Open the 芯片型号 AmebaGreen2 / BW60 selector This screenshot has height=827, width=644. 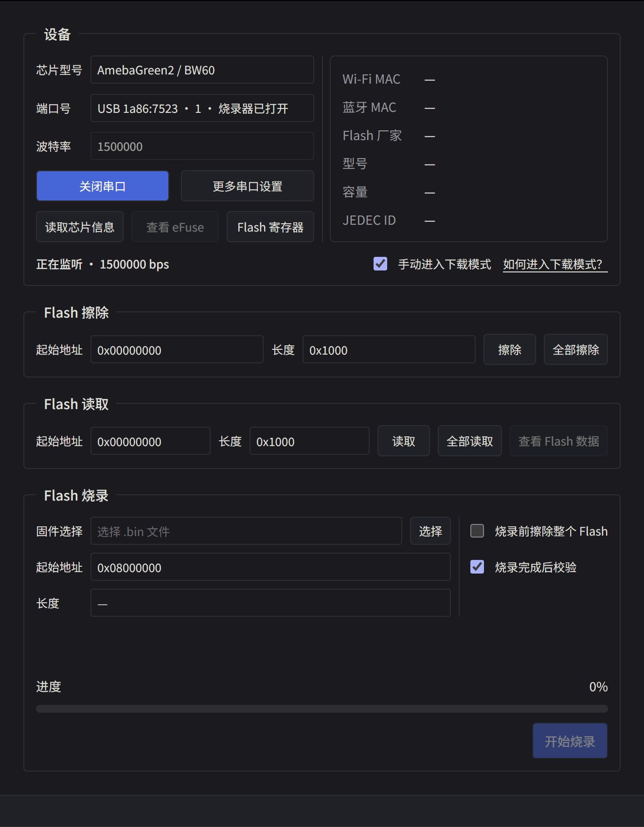click(202, 70)
